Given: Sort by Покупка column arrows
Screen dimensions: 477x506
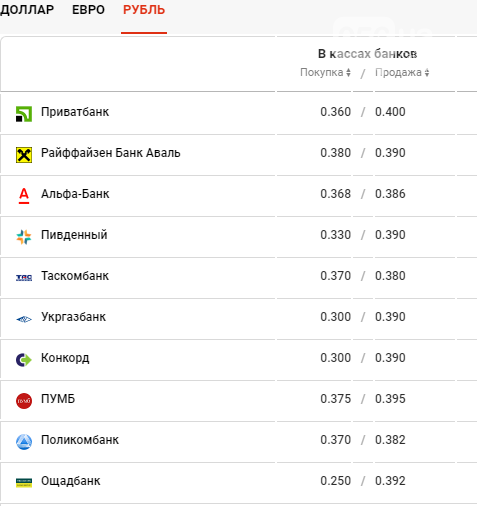Looking at the screenshot, I should click(x=348, y=73).
